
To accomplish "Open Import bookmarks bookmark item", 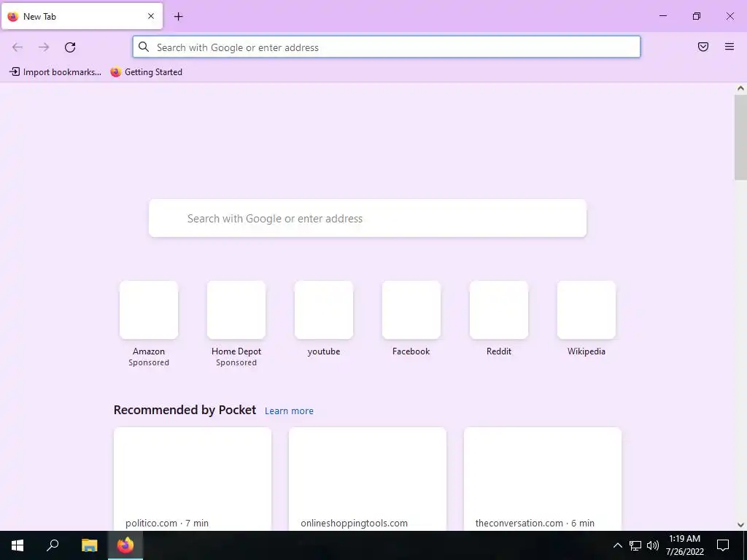I will [55, 72].
